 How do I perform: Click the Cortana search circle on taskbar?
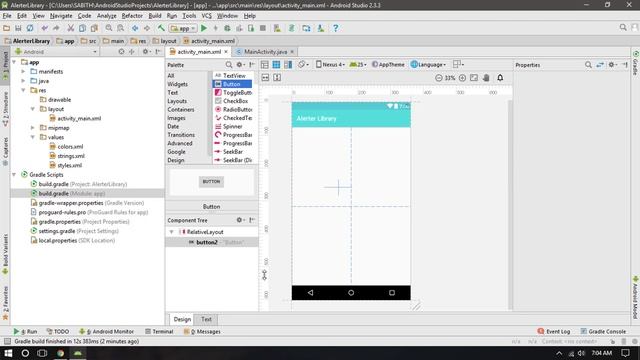tap(25, 353)
